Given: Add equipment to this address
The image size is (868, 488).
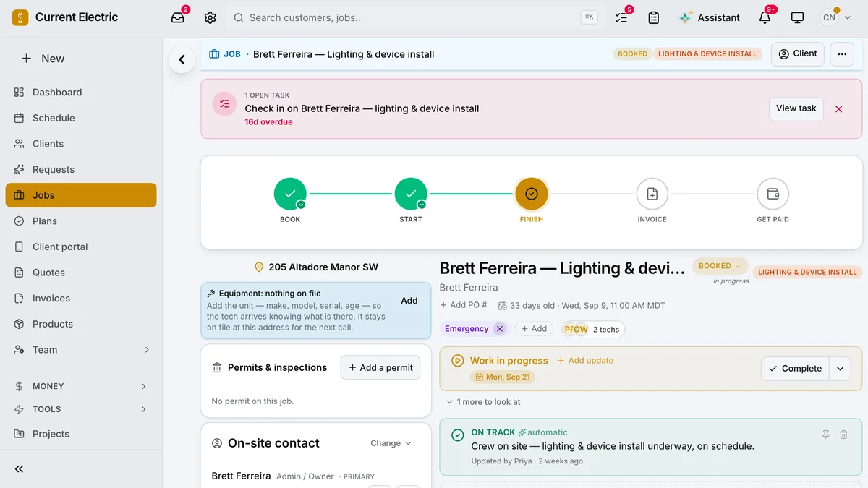Looking at the screenshot, I should pyautogui.click(x=409, y=301).
